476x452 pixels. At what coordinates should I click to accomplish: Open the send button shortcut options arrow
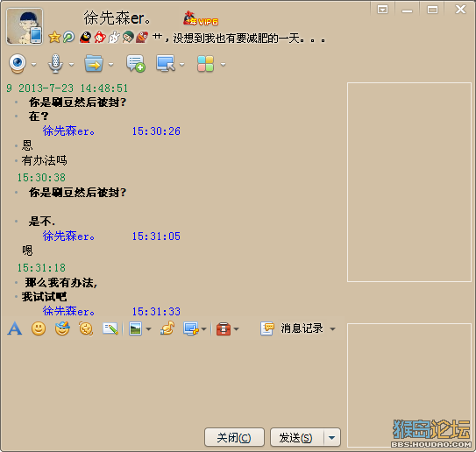[x=332, y=437]
